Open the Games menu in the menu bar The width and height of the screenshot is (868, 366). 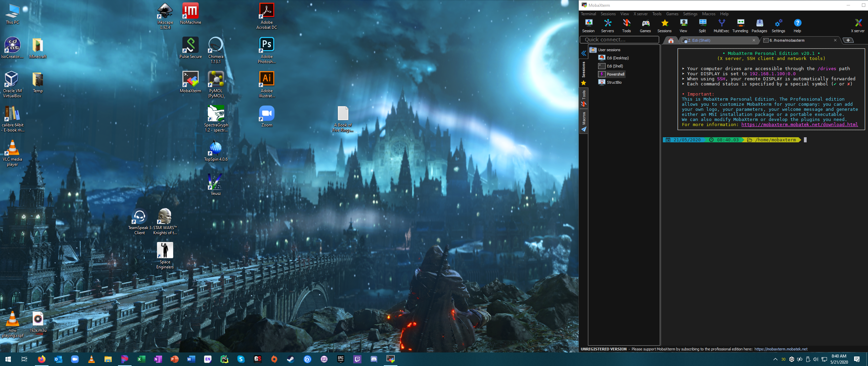tap(672, 14)
